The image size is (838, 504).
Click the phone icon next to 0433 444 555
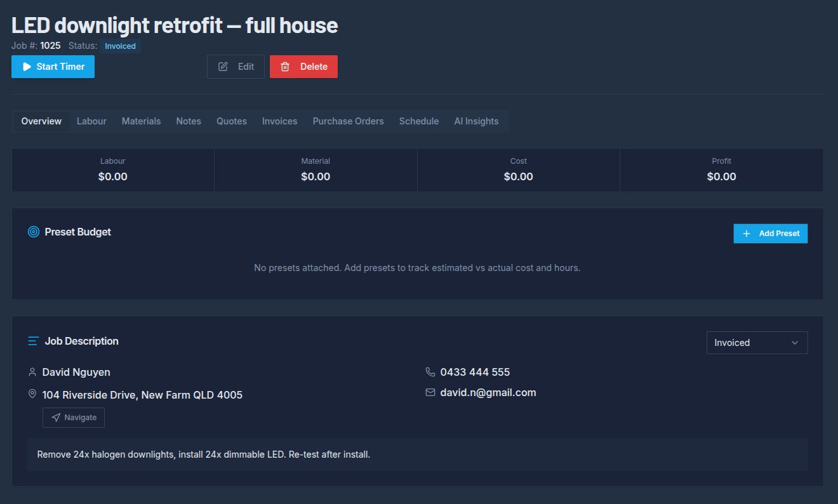(x=430, y=372)
